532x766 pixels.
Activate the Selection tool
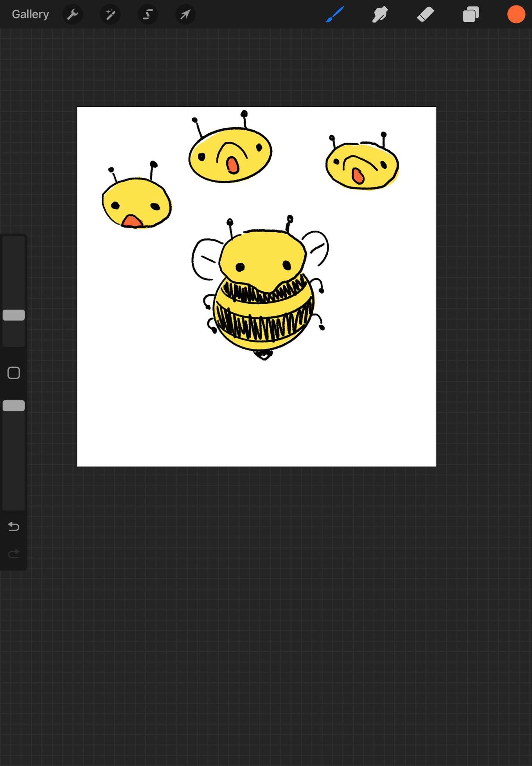(148, 14)
